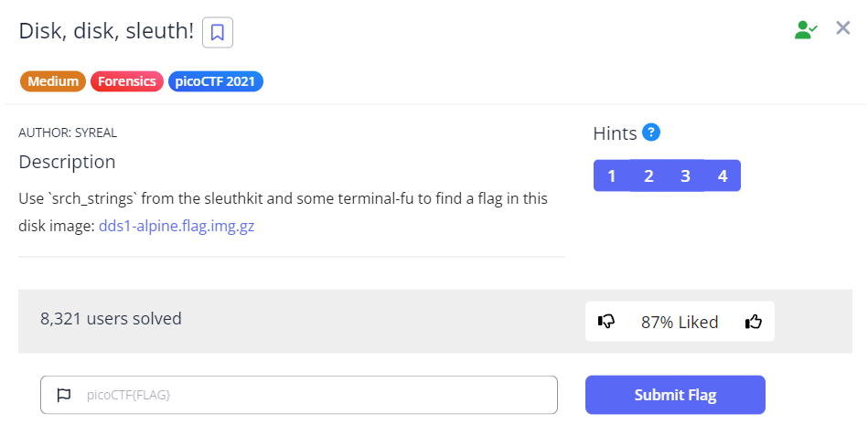
Task: Select the Forensics category tag
Action: (x=126, y=81)
